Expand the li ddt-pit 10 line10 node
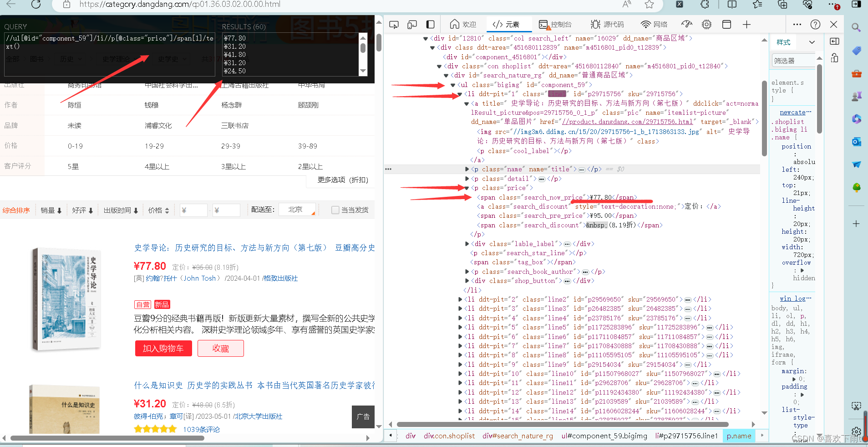 460,374
